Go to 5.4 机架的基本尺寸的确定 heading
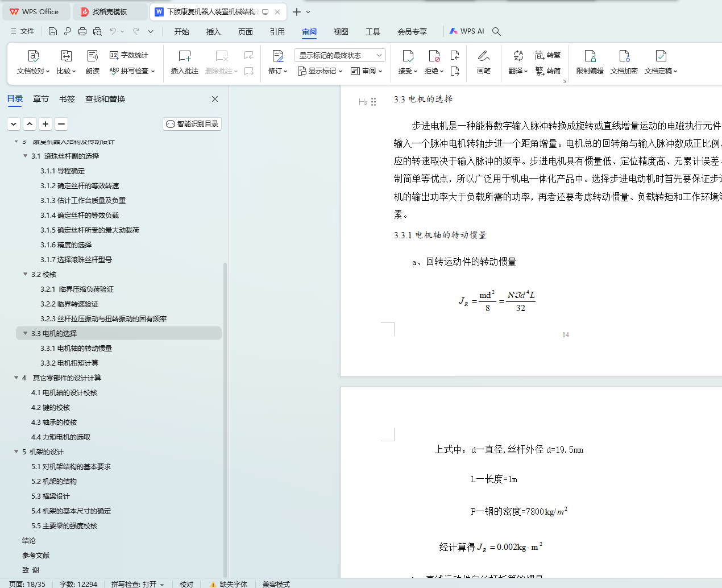Screen dimensions: 722x588 (71, 511)
